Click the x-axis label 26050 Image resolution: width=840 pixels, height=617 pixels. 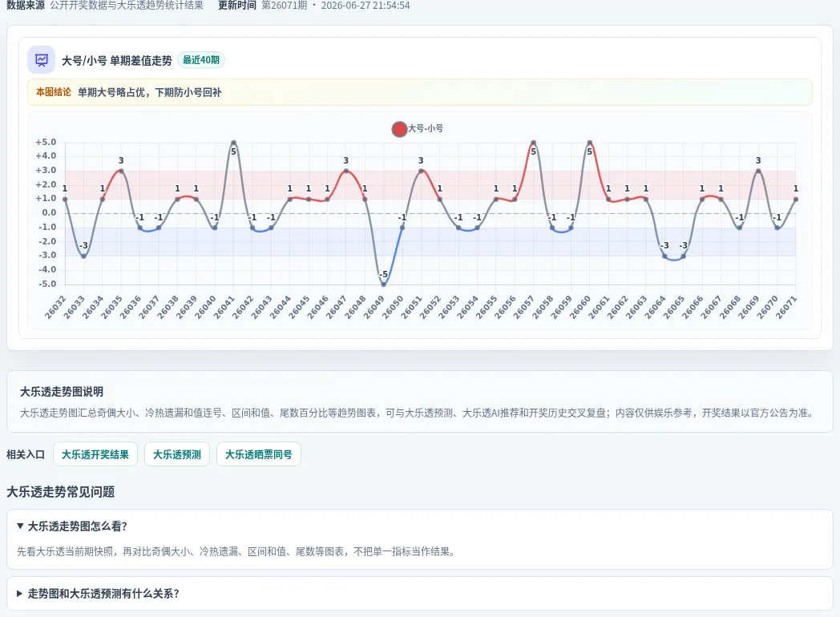pos(393,307)
